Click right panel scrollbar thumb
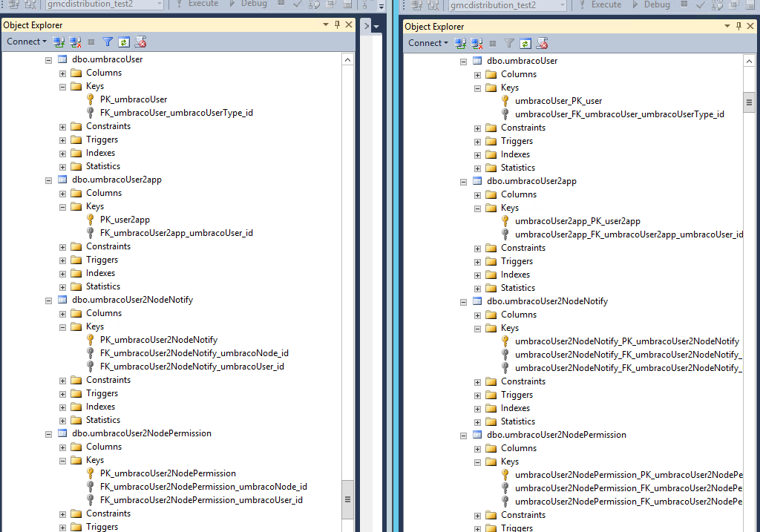Screen dimensions: 760x532 point(749,102)
